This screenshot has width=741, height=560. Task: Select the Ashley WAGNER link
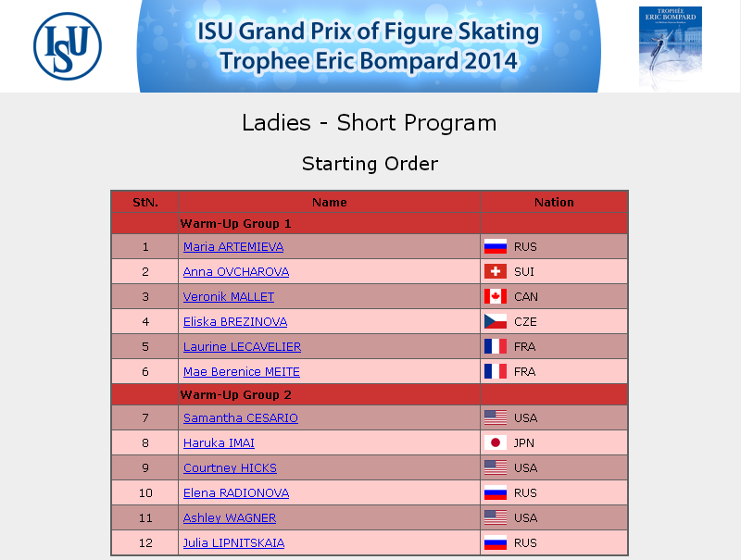(230, 518)
